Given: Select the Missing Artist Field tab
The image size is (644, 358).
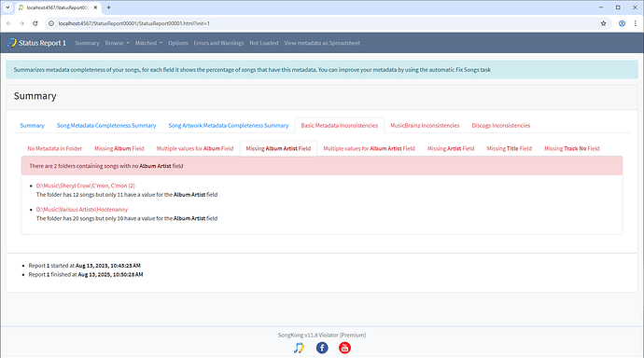Looking at the screenshot, I should tap(451, 148).
